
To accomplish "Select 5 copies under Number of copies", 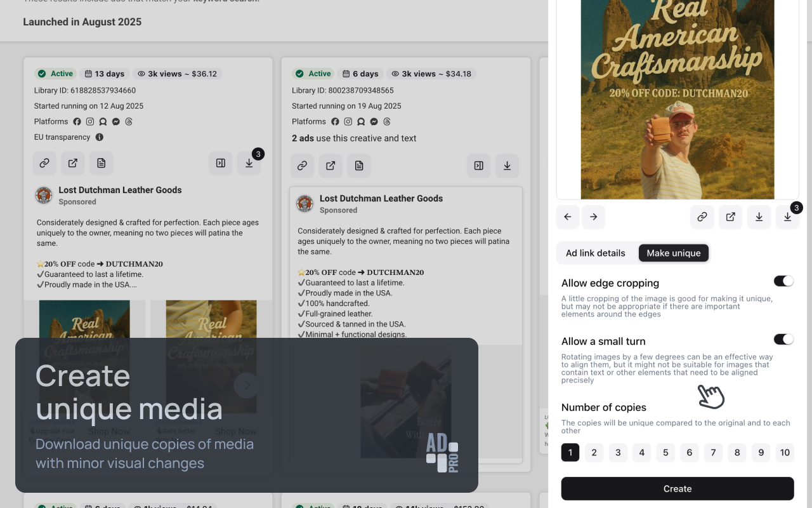I will 665,452.
